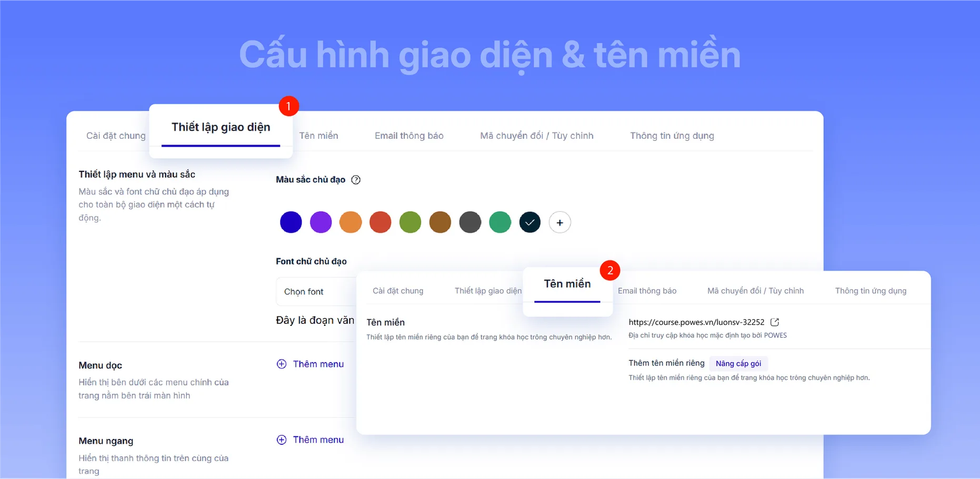
Task: Choose the orange color swatch
Action: (351, 222)
